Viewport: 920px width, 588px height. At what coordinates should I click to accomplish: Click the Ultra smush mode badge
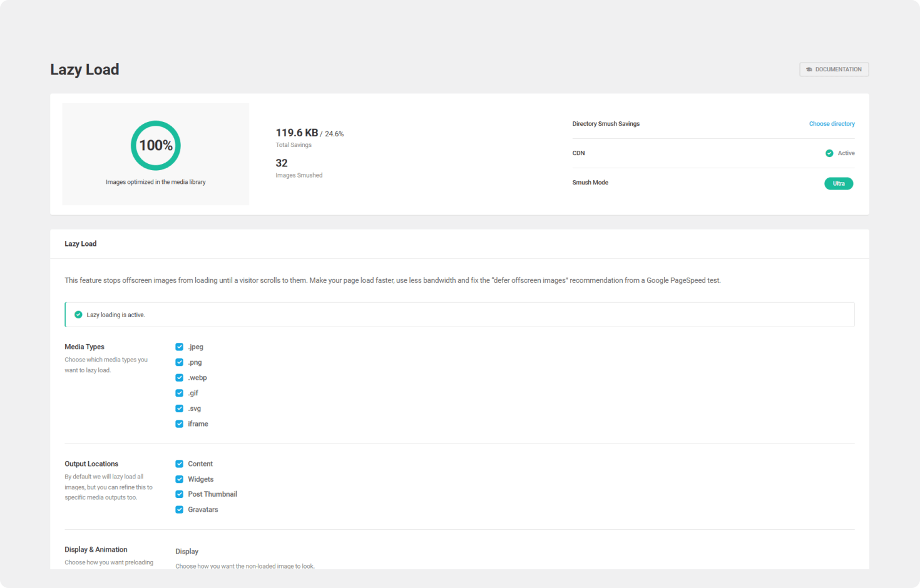[x=838, y=183]
